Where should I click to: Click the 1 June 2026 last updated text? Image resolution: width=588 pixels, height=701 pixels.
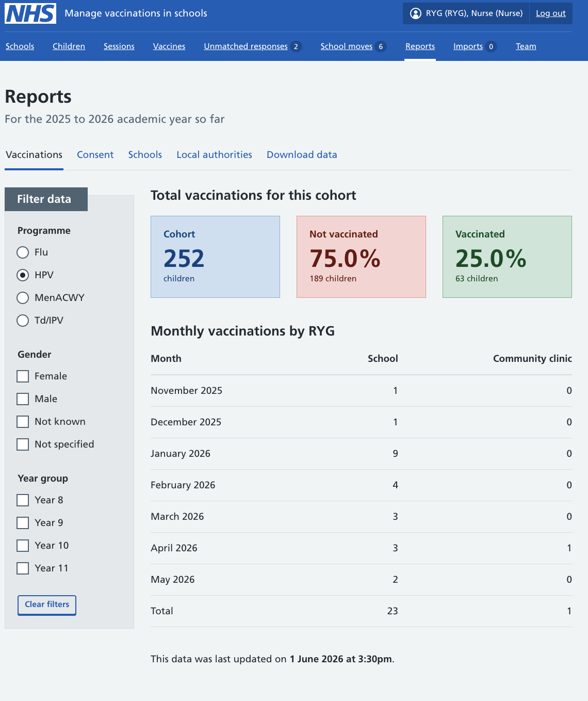[x=341, y=659]
